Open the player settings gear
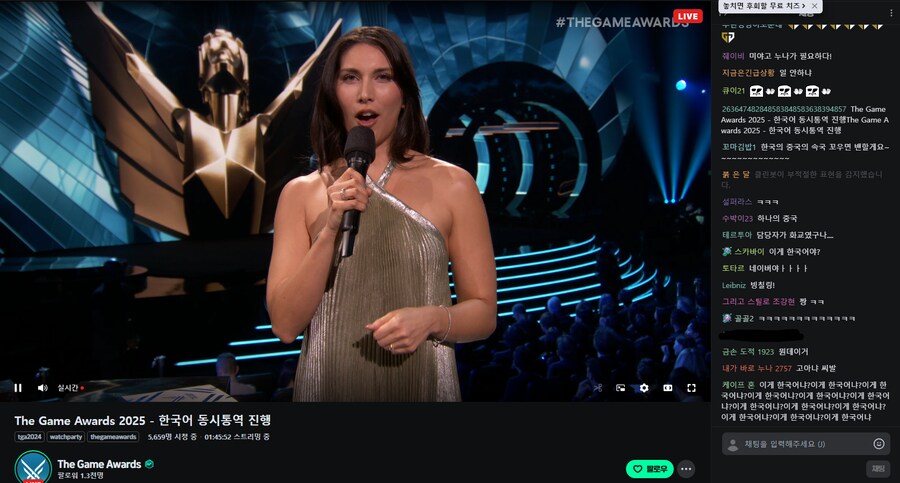900x483 pixels. [644, 388]
